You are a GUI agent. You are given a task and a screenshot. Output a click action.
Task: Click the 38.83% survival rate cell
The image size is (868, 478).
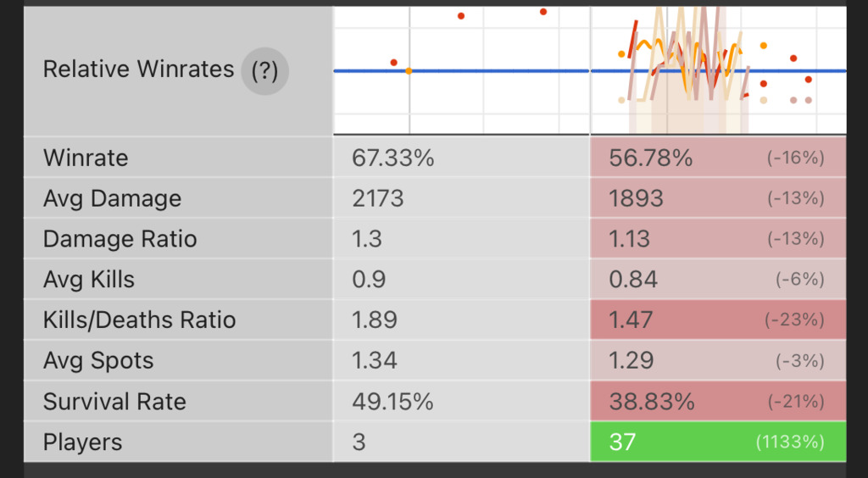(650, 402)
